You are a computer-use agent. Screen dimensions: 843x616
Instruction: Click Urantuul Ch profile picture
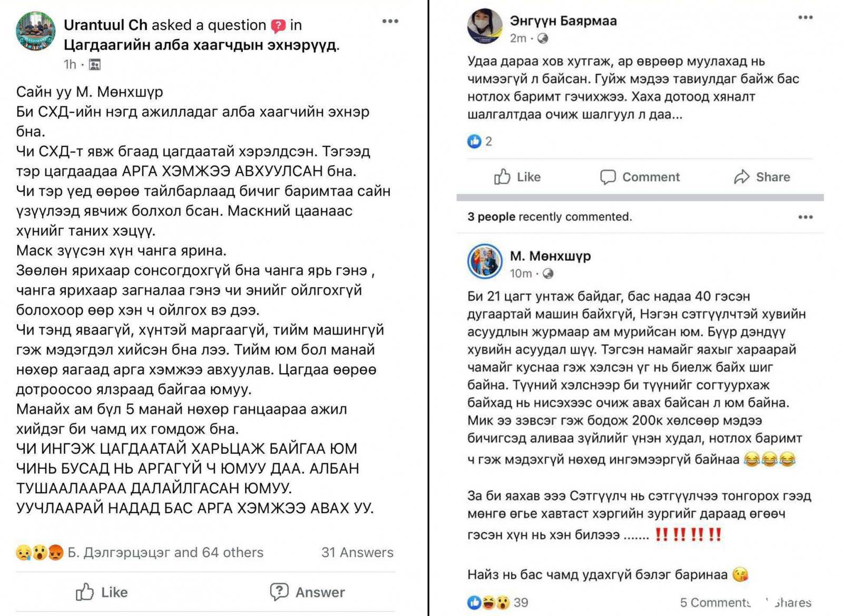[x=35, y=31]
